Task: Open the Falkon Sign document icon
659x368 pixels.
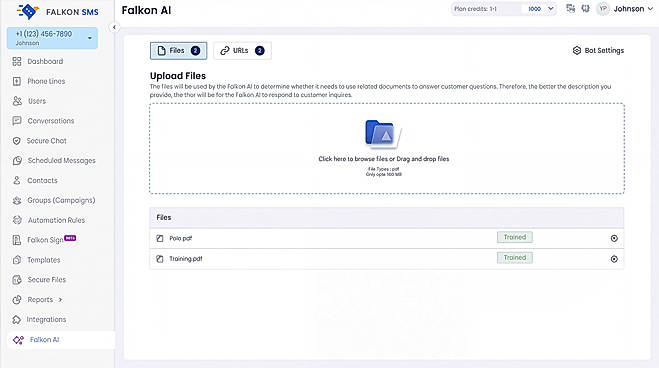Action: [17, 240]
